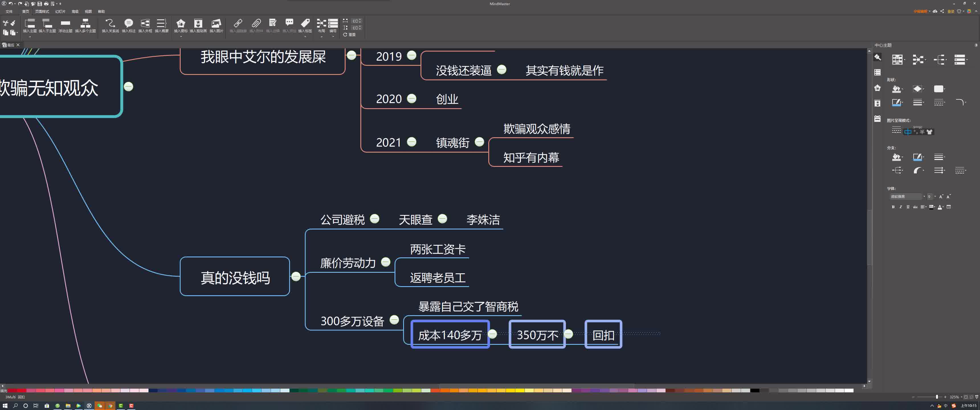The width and height of the screenshot is (980, 410).
Task: Click the Italic button in font section
Action: [900, 207]
